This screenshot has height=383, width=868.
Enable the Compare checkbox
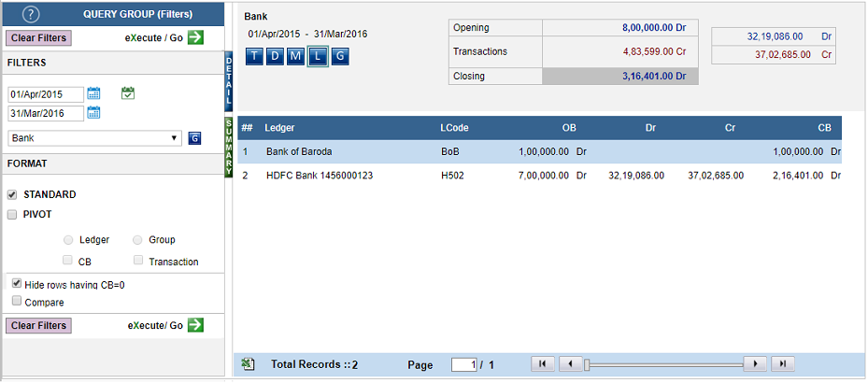(x=17, y=301)
